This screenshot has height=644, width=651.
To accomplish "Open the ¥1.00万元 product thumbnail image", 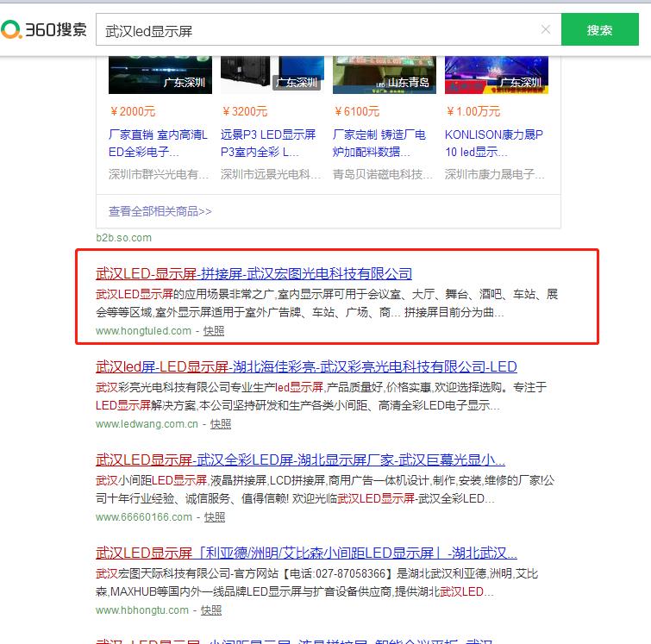I will pos(497,75).
